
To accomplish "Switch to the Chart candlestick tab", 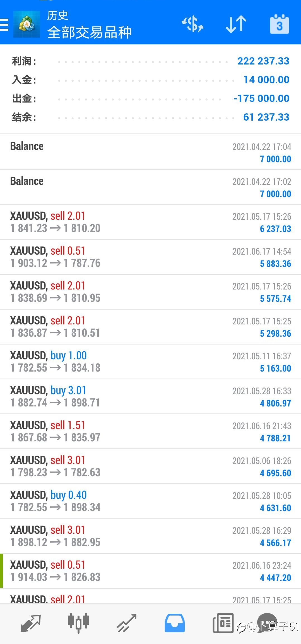I will click(78, 623).
